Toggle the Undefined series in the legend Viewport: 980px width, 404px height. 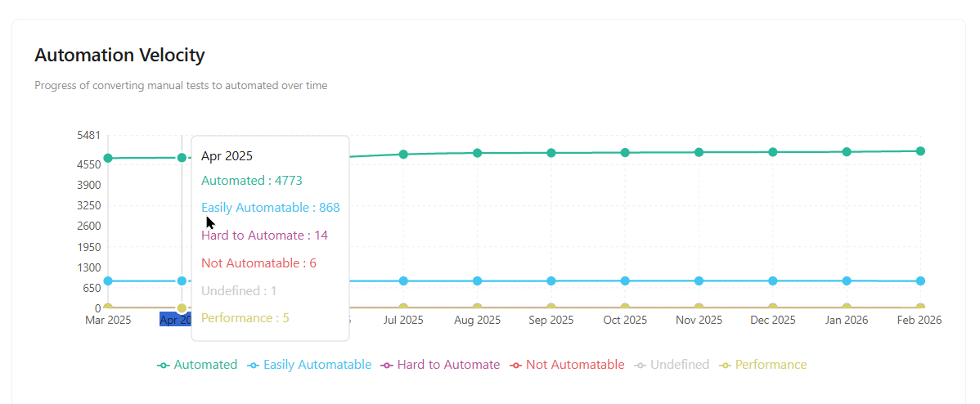(672, 365)
